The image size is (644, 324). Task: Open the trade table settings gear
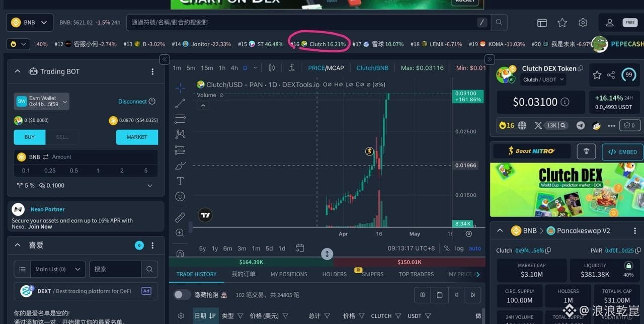pyautogui.click(x=181, y=316)
